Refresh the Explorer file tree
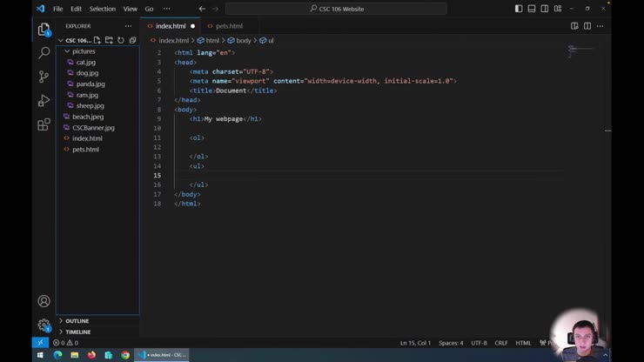Image resolution: width=644 pixels, height=362 pixels. click(121, 40)
